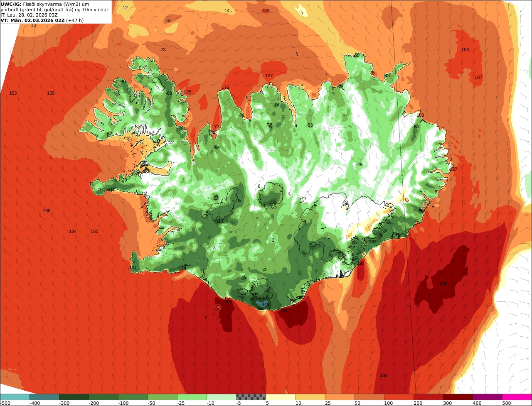Image resolution: width=532 pixels, height=406 pixels.
Task: Click the flux value 61 on the map
Action: tap(169, 20)
